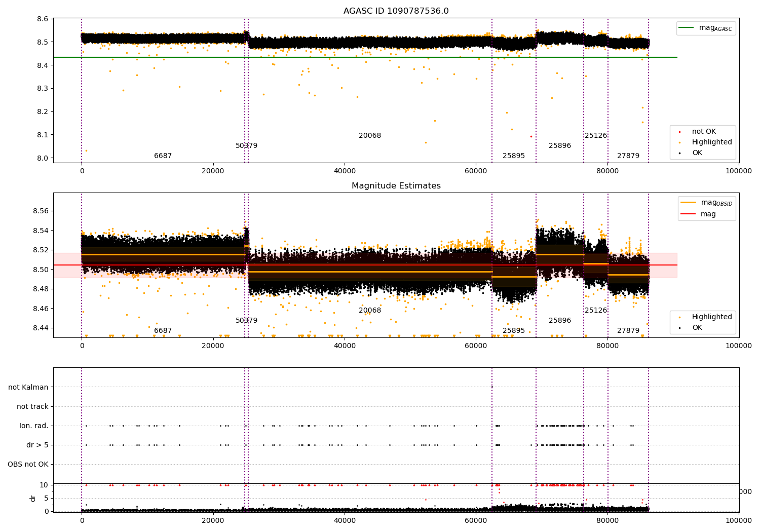Click the 'Ion. rad.' y-axis label
This screenshot has width=760, height=532.
pos(34,426)
